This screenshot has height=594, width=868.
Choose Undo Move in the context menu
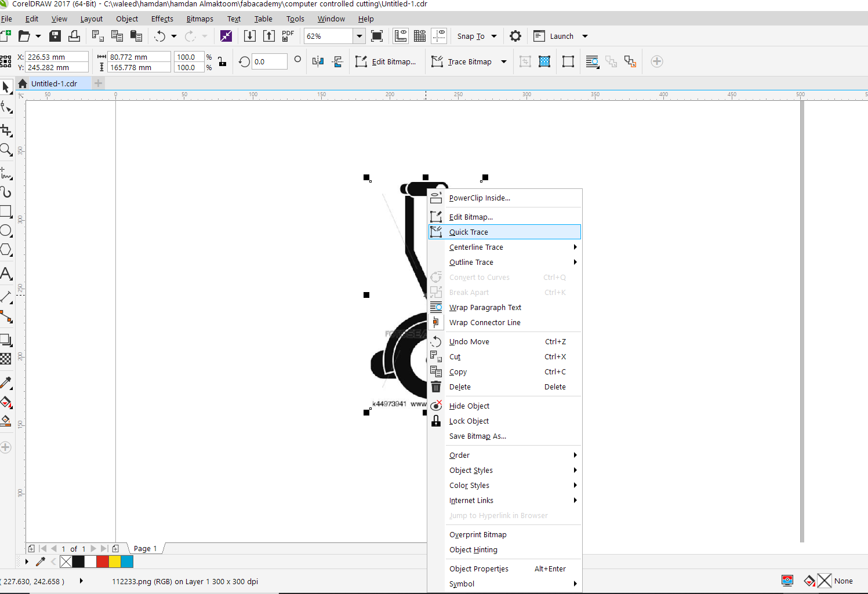(x=504, y=342)
